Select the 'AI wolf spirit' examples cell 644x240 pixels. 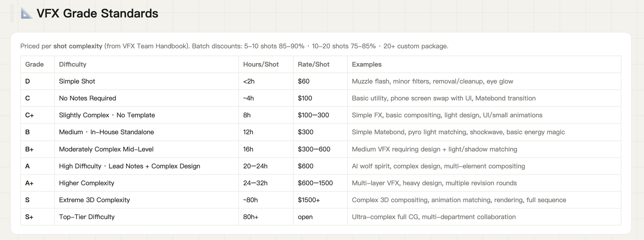[x=484, y=166]
